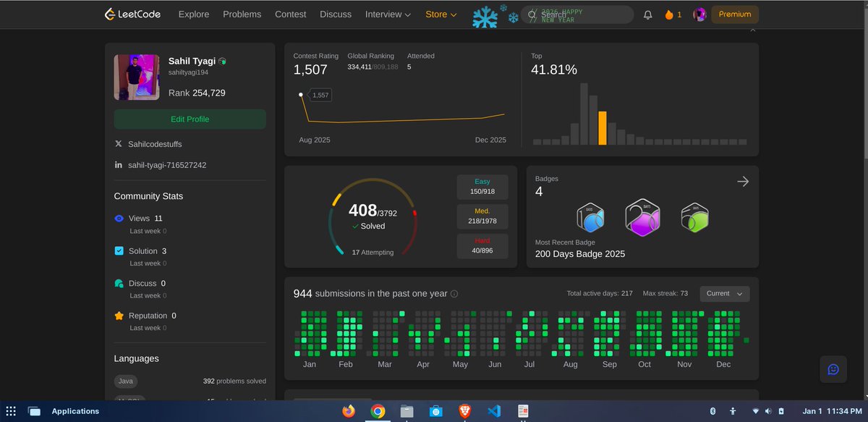868x422 pixels.
Task: Click the sahiltyagi194 username
Action: (188, 73)
